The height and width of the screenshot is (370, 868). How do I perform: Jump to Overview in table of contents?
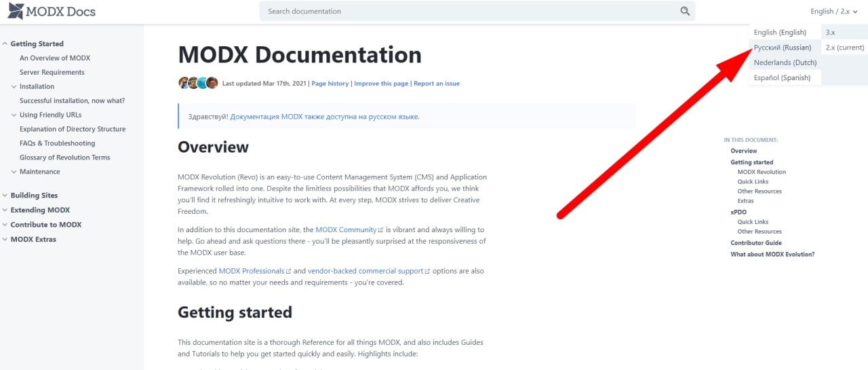[744, 151]
